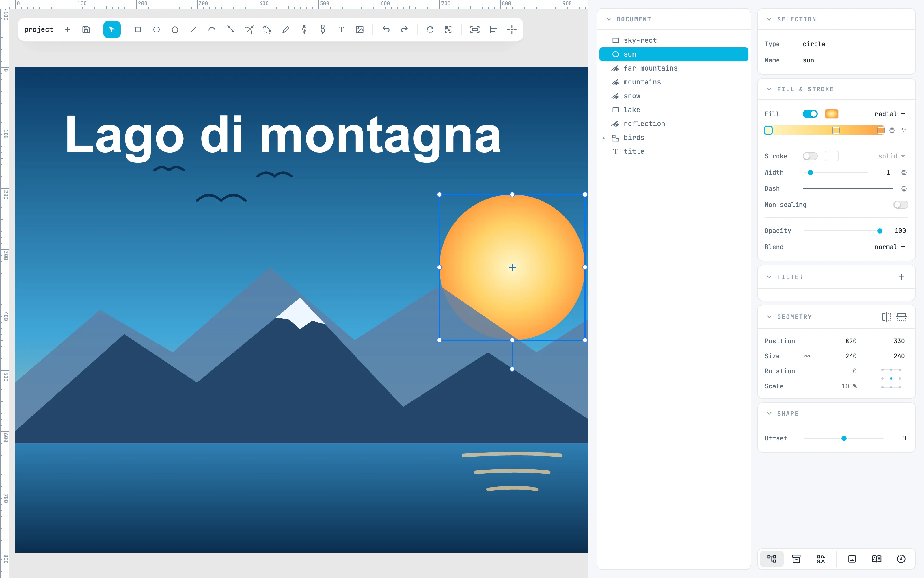Open the archive library panel tab

coord(796,559)
